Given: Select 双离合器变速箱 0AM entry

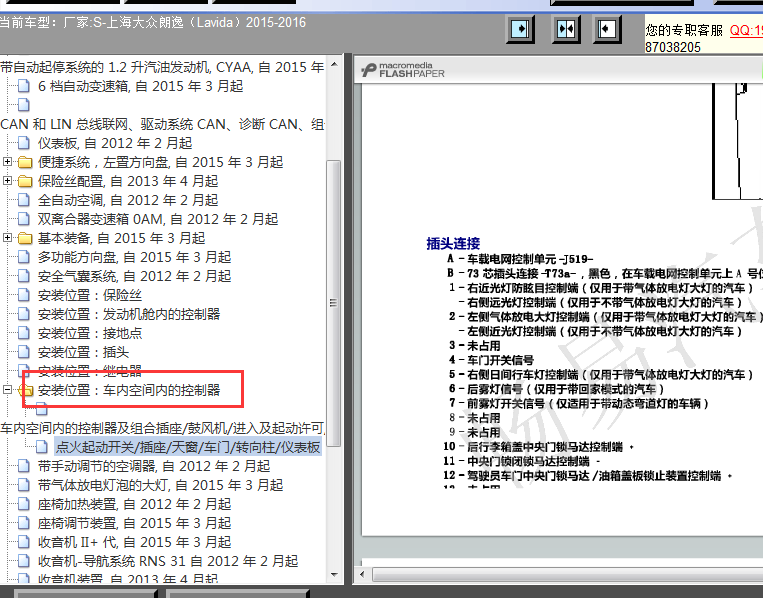Looking at the screenshot, I should (x=158, y=219).
